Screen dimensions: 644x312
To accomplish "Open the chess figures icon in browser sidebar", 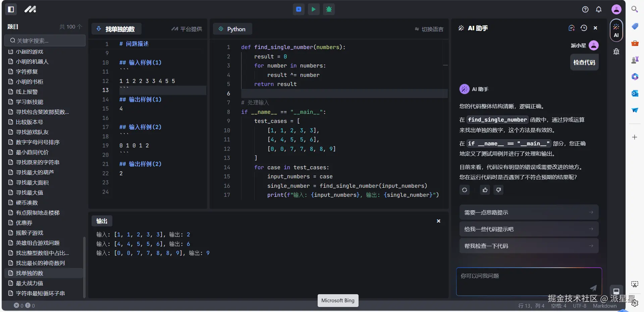I will (635, 60).
